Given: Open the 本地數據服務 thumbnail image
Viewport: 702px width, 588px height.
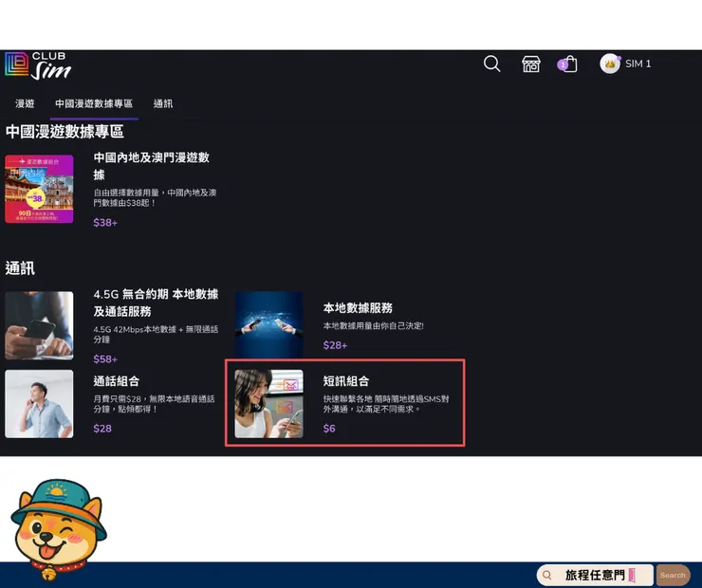Looking at the screenshot, I should (x=269, y=325).
